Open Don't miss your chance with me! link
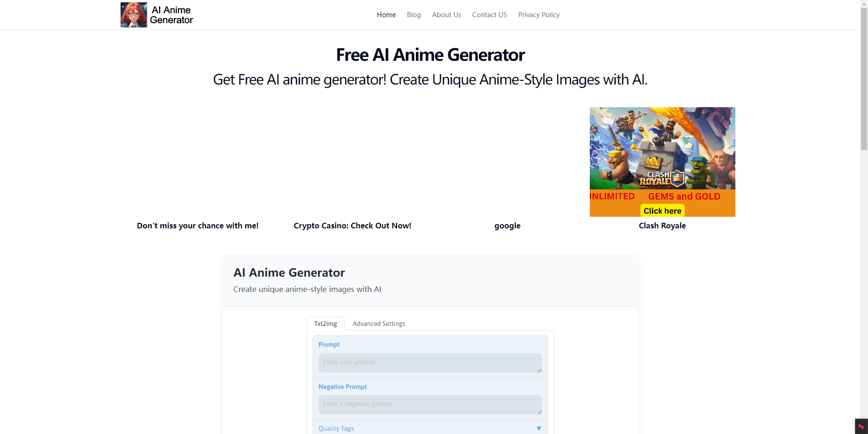Image resolution: width=868 pixels, height=434 pixels. [198, 226]
